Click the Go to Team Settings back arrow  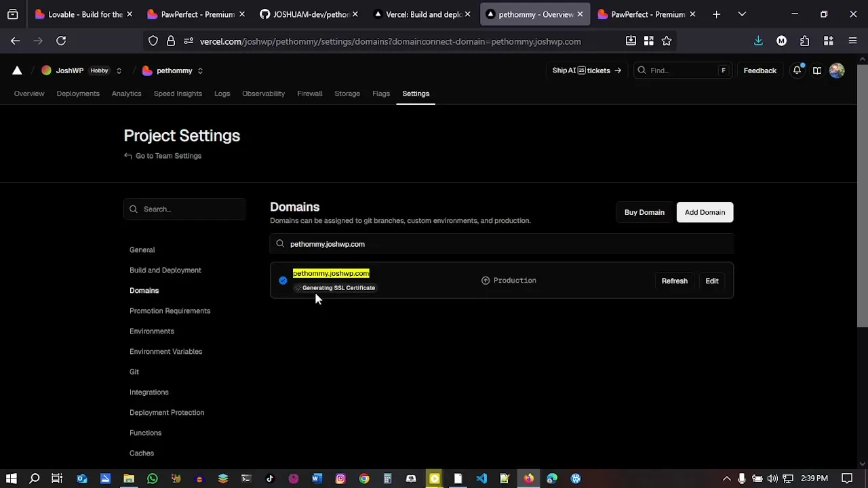point(127,156)
